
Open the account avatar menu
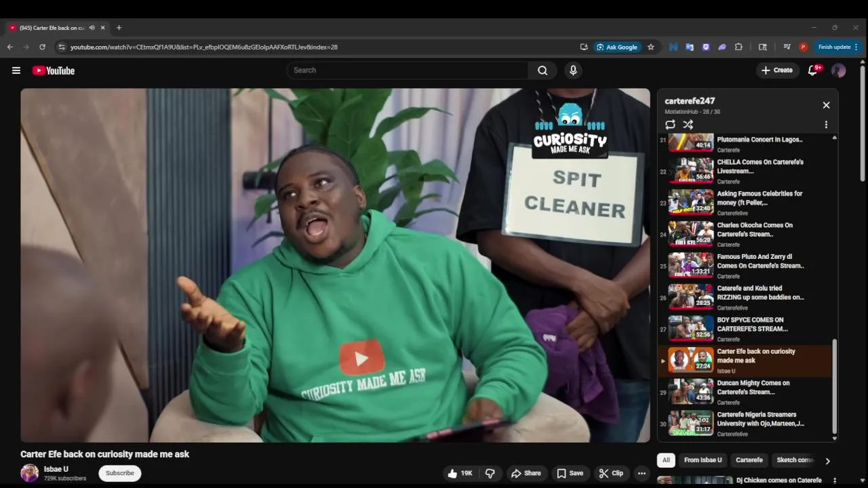tap(839, 70)
